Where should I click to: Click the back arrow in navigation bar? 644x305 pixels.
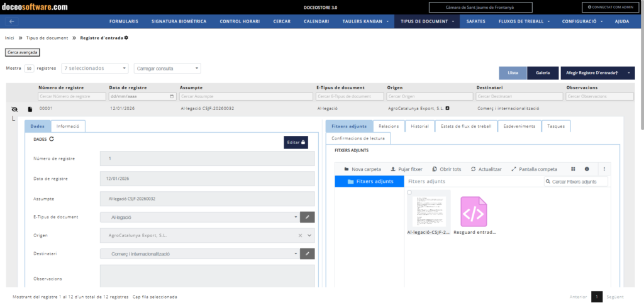point(12,21)
